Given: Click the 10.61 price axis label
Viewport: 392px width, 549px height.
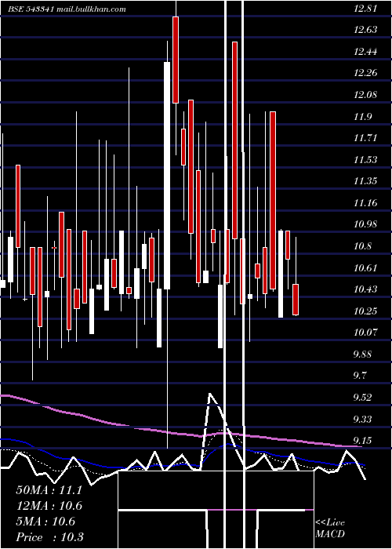Looking at the screenshot, I should 365,268.
